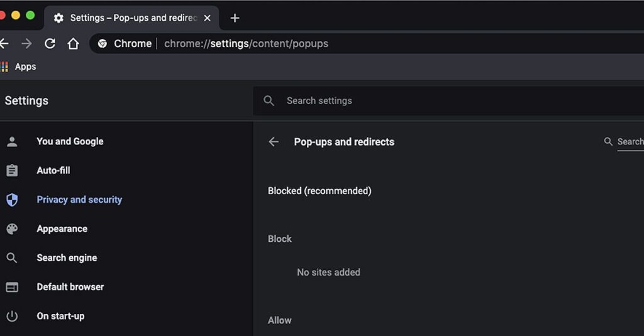
Task: Click the Appearance palette icon
Action: click(x=12, y=229)
